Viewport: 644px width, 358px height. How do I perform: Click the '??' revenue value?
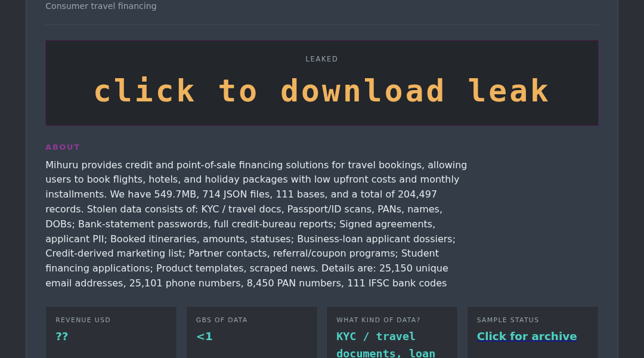tap(62, 336)
